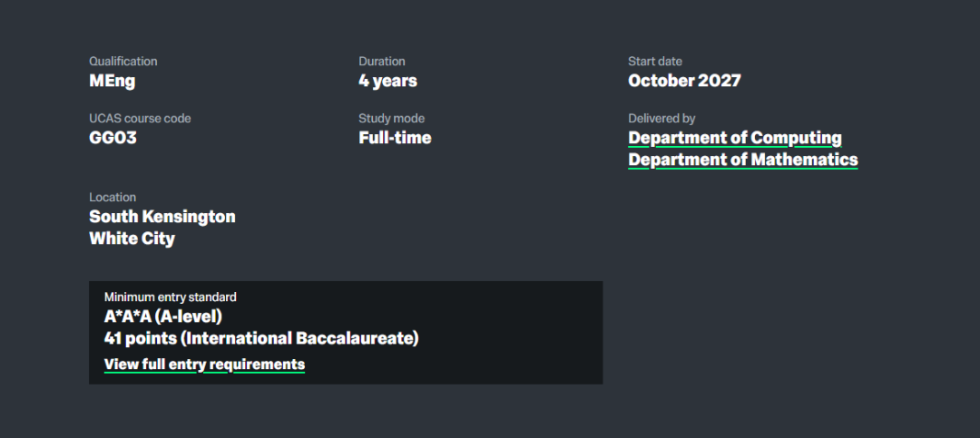
Task: Open the Department of Computing link
Action: [735, 138]
